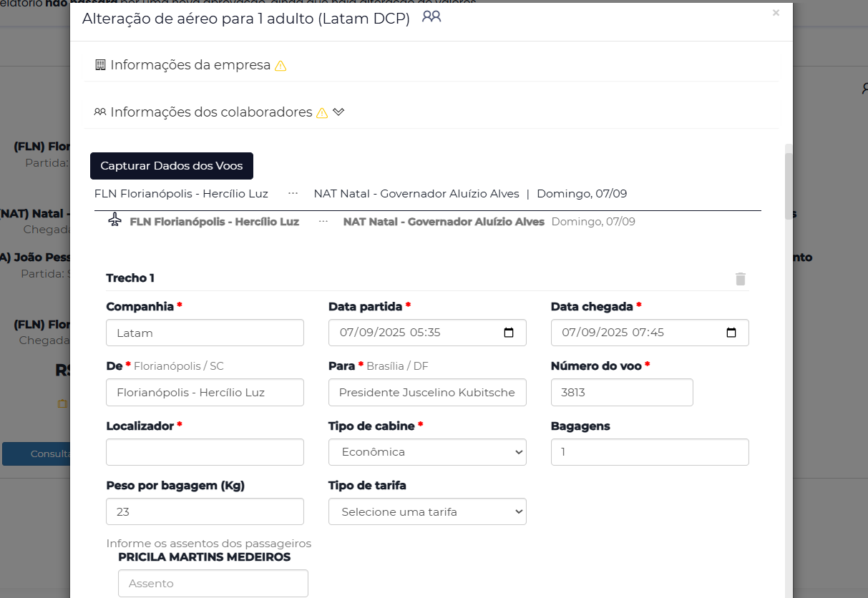This screenshot has width=868, height=598.
Task: Open the Tipo de tarifa dropdown
Action: click(x=427, y=511)
